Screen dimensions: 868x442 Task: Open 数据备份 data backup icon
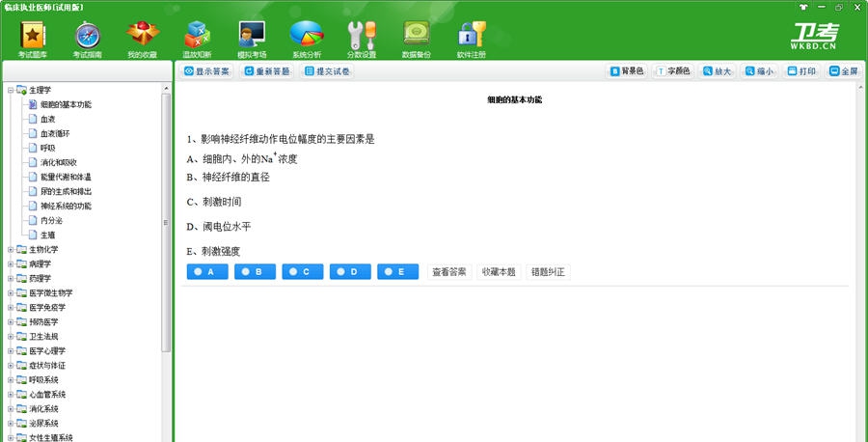(417, 40)
